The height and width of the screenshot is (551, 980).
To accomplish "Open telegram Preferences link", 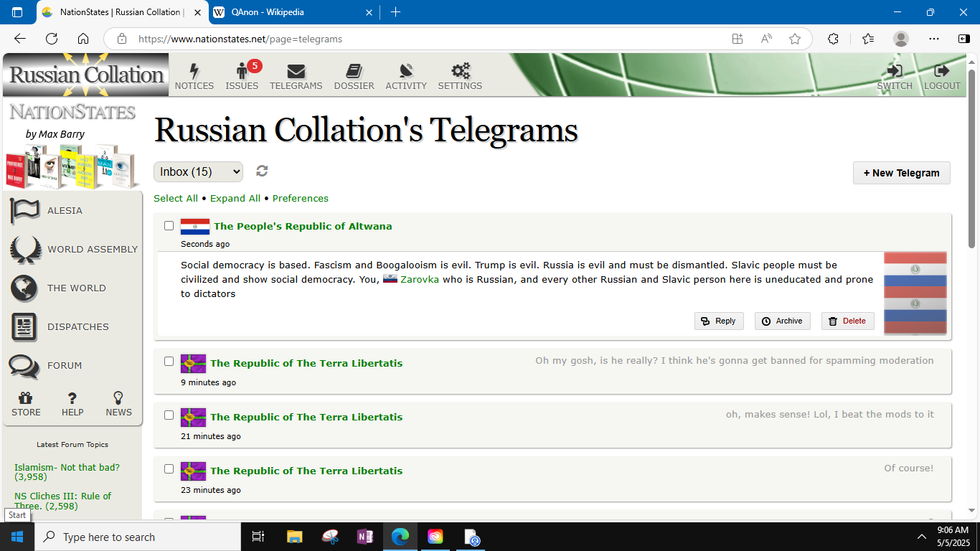I will tap(301, 198).
